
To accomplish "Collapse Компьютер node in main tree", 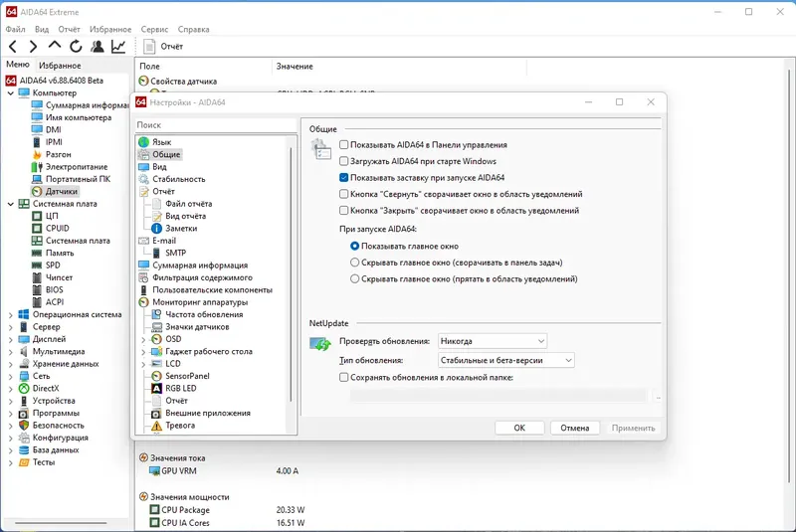I will [x=10, y=93].
